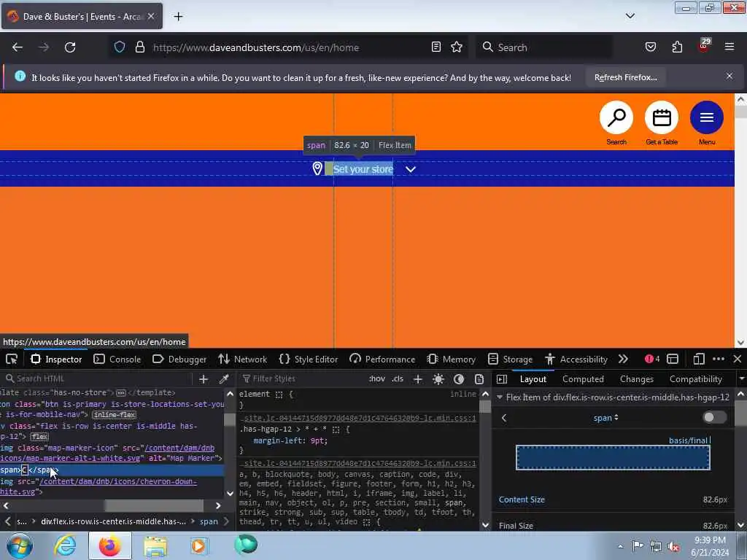Toggle the .cls classes panel

(x=398, y=379)
